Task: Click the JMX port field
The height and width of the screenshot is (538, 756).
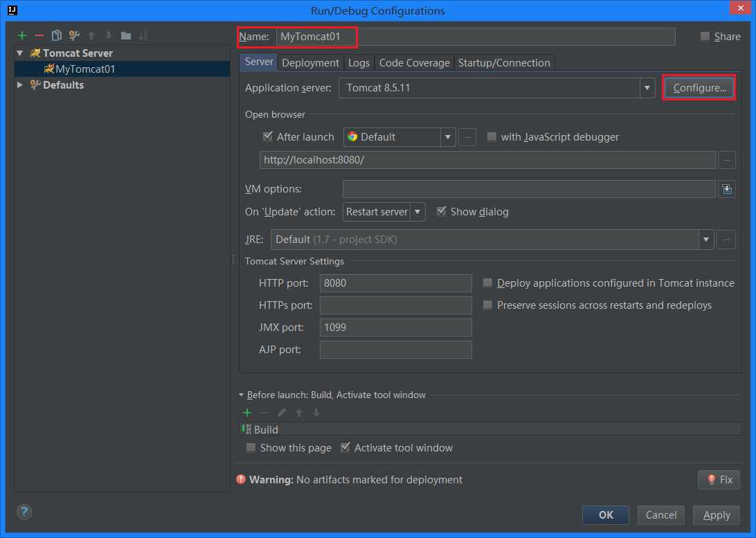Action: (395, 328)
